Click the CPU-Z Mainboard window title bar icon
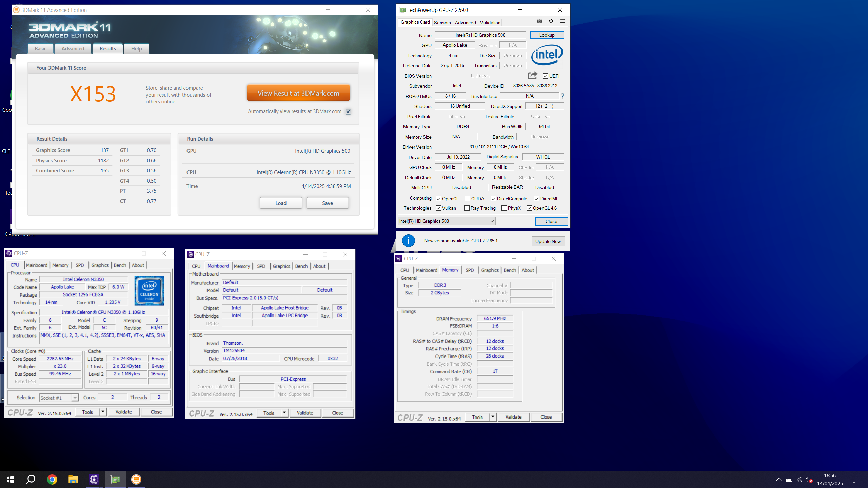 click(x=190, y=254)
